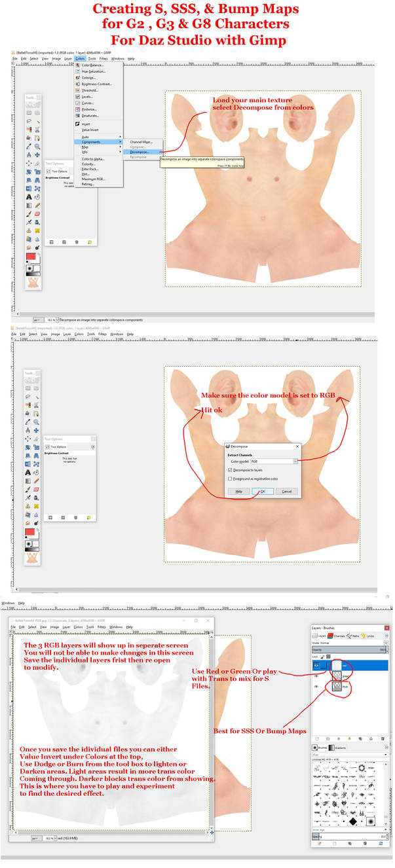Create a new layer in Layers panel
Viewport: 395px width, 868px height.
(317, 738)
